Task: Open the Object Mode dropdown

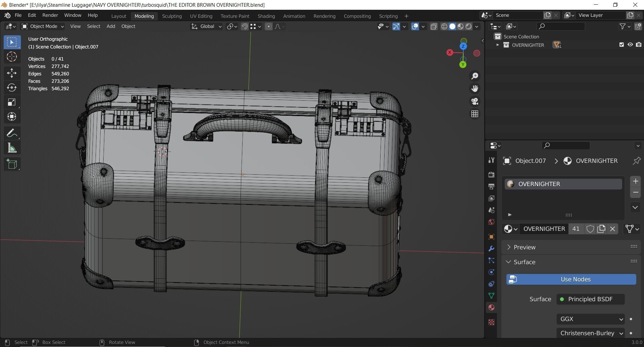Action: point(42,26)
